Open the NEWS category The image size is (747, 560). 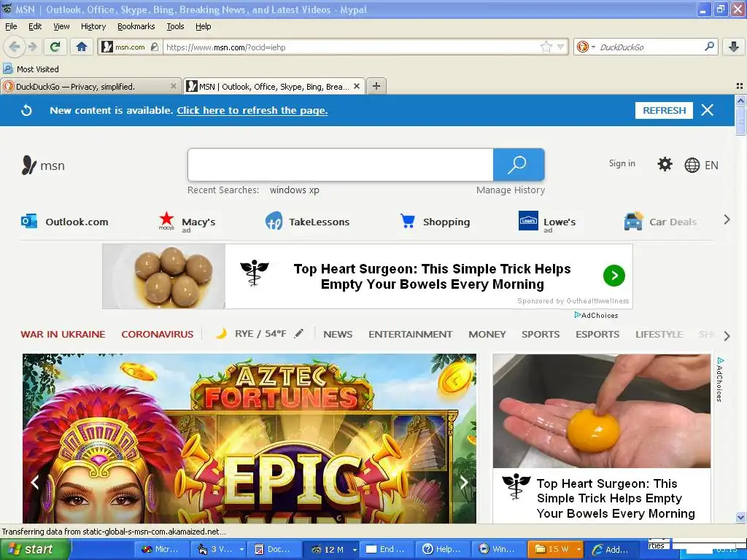(338, 334)
